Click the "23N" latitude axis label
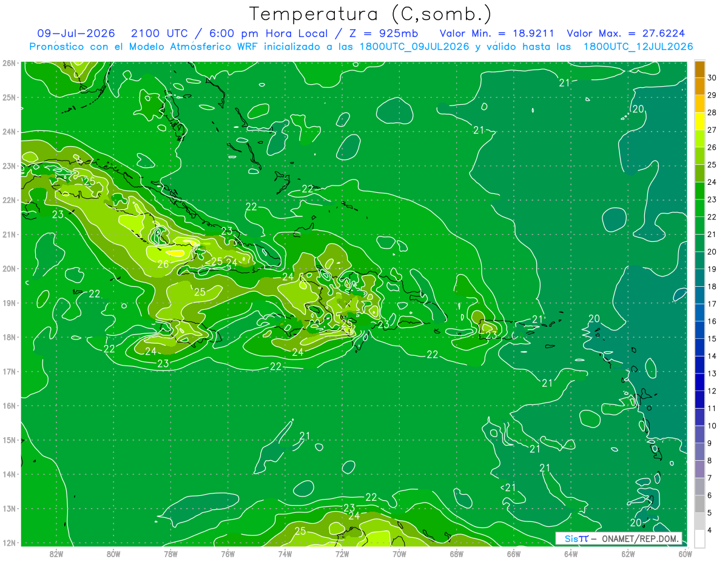 (8, 166)
